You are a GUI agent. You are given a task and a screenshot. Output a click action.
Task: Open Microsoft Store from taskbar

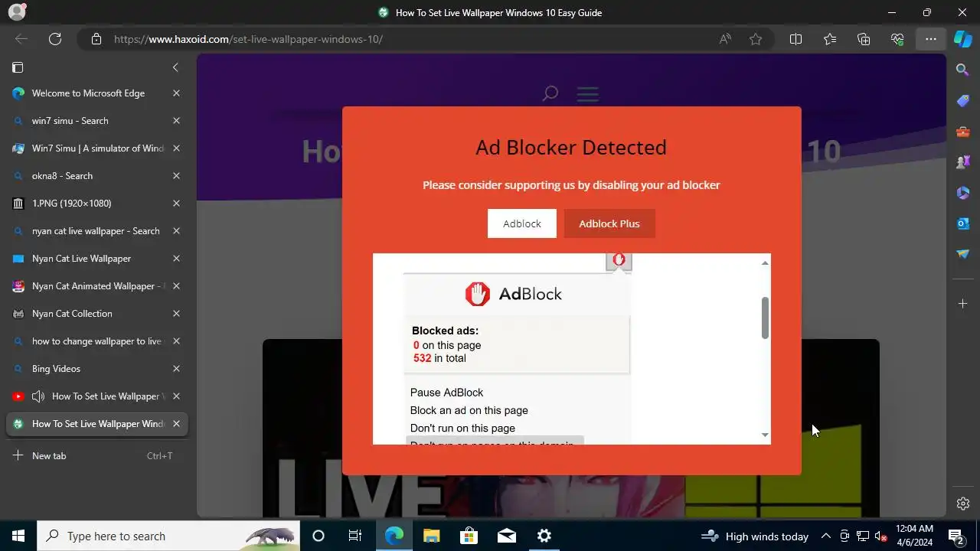tap(469, 536)
